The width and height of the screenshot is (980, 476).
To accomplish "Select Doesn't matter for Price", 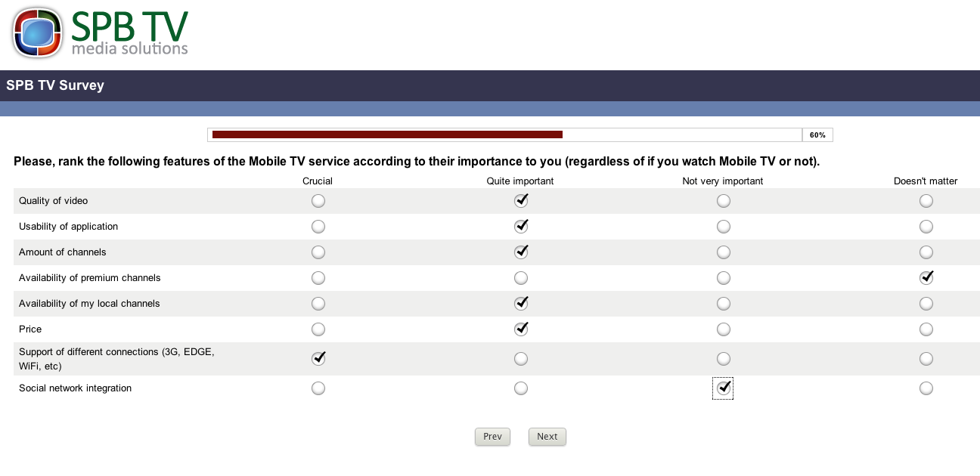I will tap(926, 329).
